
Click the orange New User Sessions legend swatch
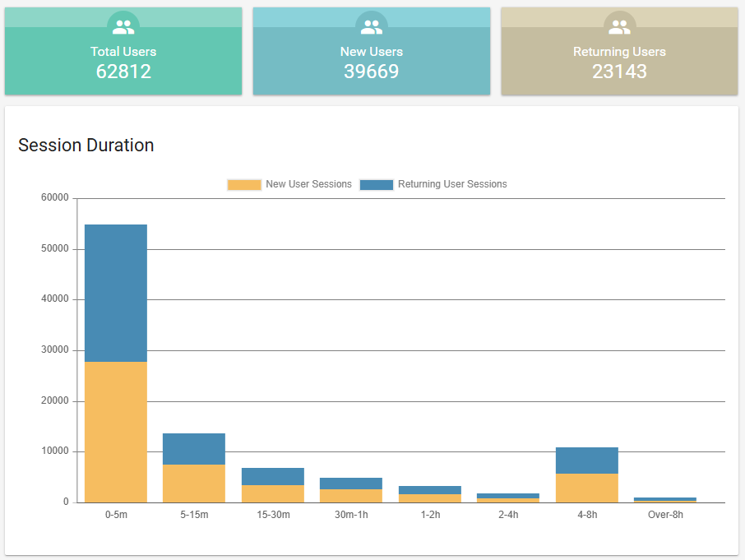pyautogui.click(x=244, y=184)
